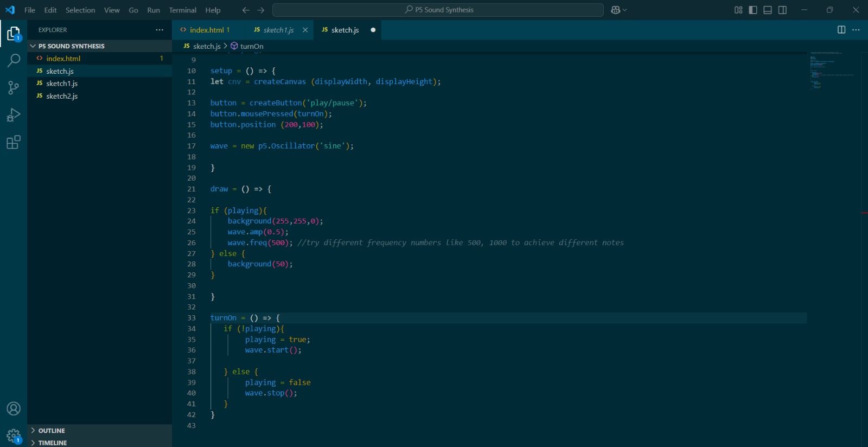Open the Terminal menu

coord(183,10)
